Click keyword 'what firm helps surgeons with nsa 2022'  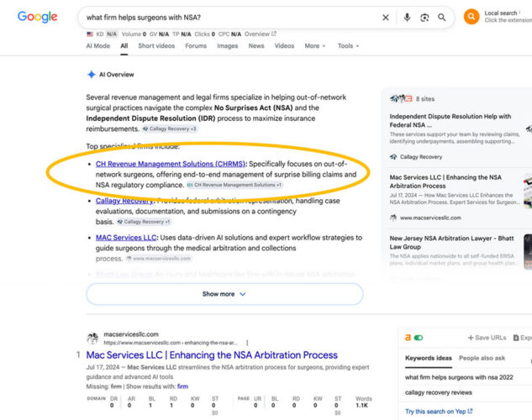pyautogui.click(x=459, y=377)
